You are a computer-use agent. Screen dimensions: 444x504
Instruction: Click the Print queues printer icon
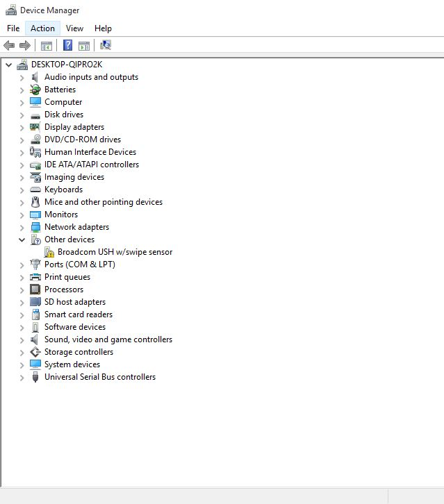coord(35,277)
